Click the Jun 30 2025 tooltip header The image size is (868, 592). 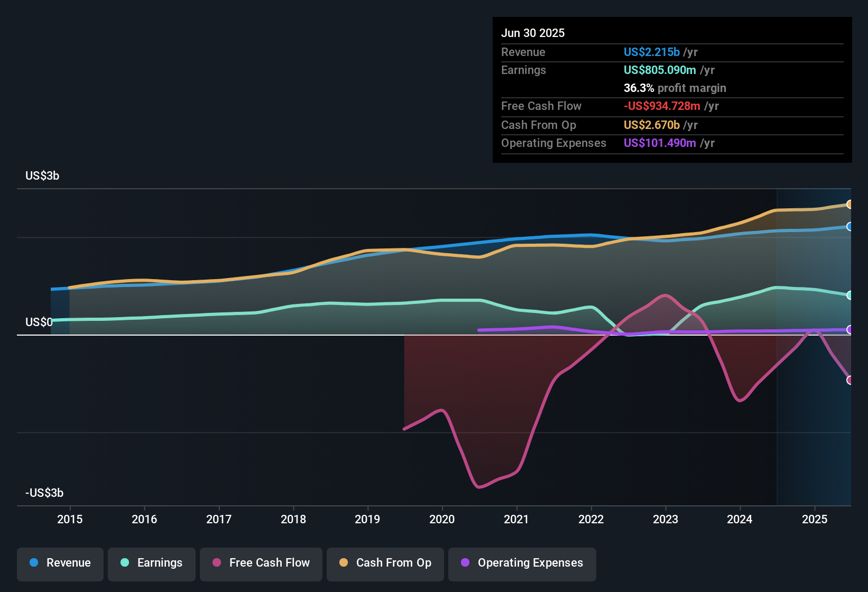(533, 33)
